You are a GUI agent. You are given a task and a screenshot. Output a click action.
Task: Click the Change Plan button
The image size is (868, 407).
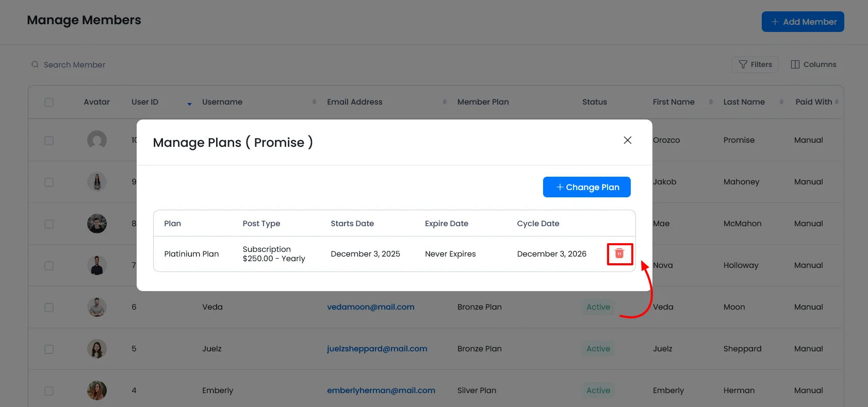click(x=586, y=187)
